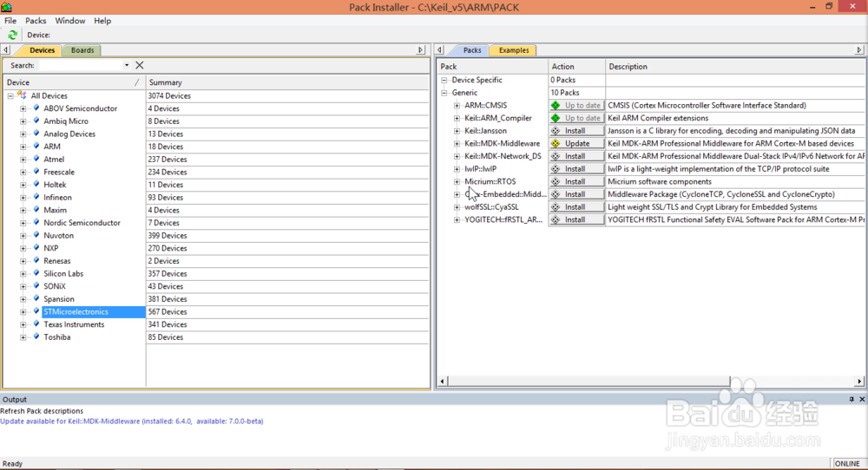Switch to the Boards tab
Screen dimensions: 868x470
(x=82, y=50)
